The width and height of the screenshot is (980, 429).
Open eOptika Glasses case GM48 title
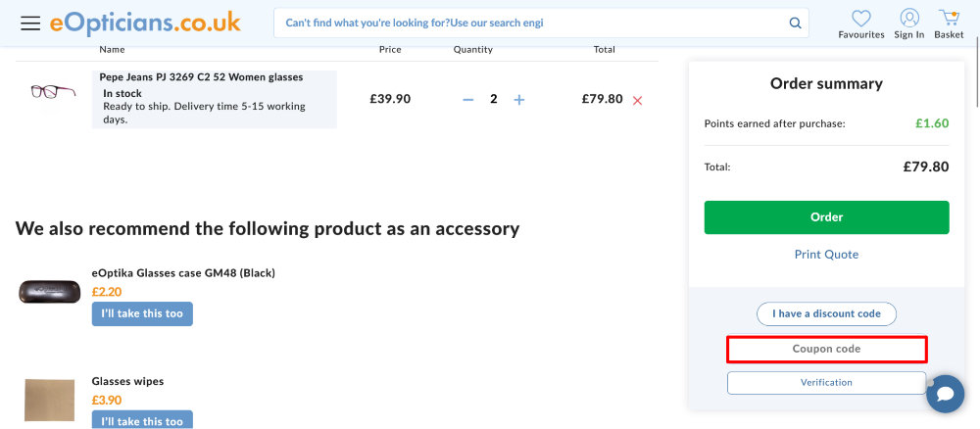183,273
